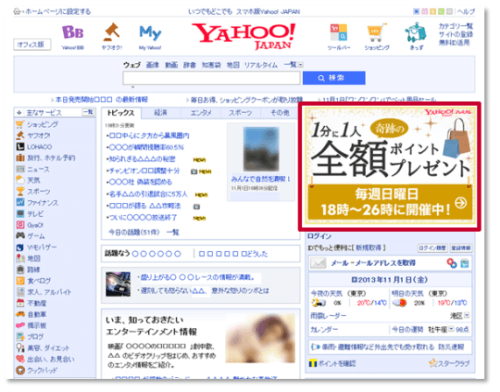500x392 pixels.
Task: Pick the green theme color square
Action: (441, 12)
